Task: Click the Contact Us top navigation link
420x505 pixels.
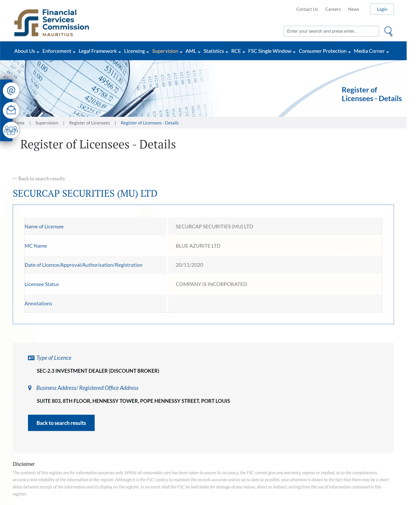Action: 307,9
